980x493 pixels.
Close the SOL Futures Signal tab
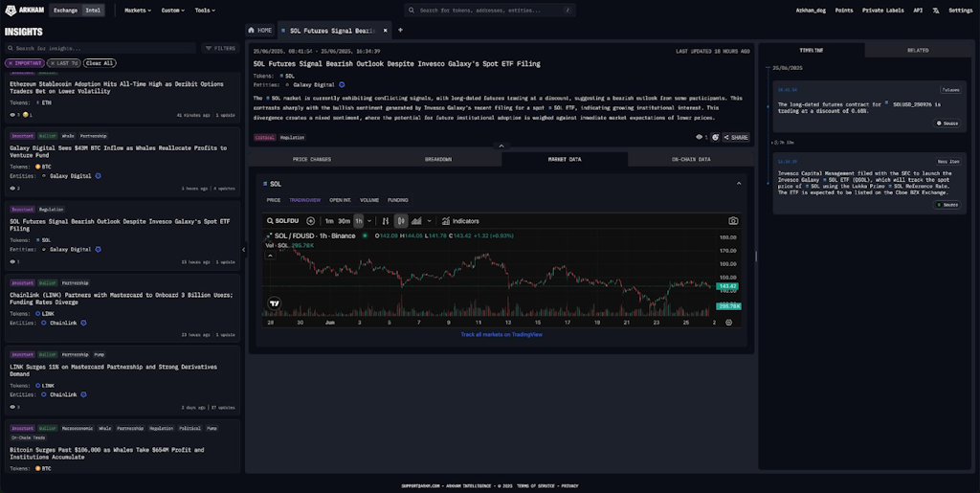point(385,30)
